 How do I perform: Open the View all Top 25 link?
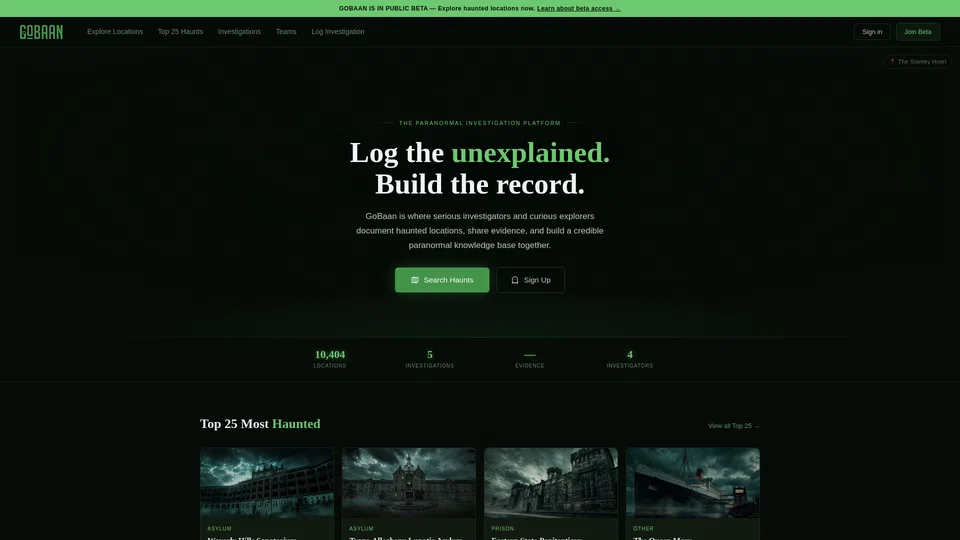point(733,426)
